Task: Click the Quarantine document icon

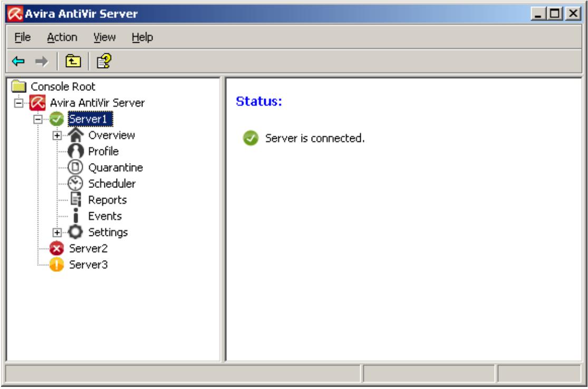Action: tap(75, 167)
